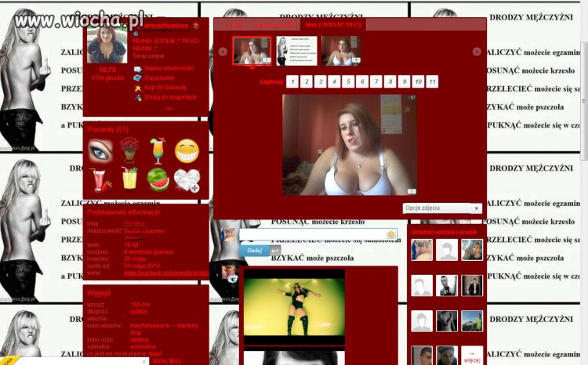Vote 9 on the photo
This screenshot has width=588, height=365.
click(x=404, y=81)
